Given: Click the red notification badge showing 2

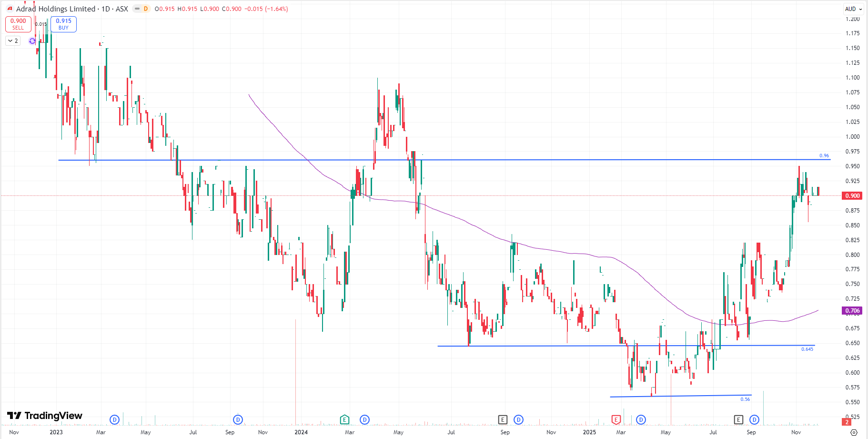Looking at the screenshot, I should pyautogui.click(x=847, y=422).
